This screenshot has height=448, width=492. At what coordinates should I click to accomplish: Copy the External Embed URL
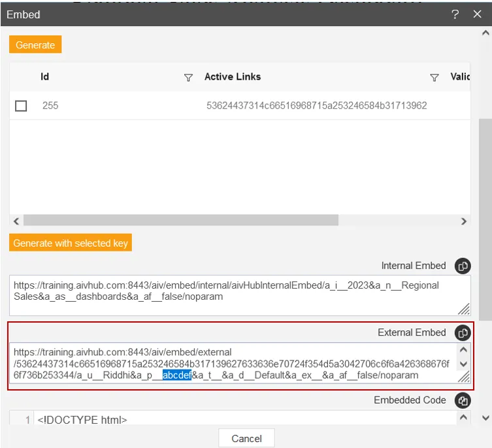tap(463, 333)
